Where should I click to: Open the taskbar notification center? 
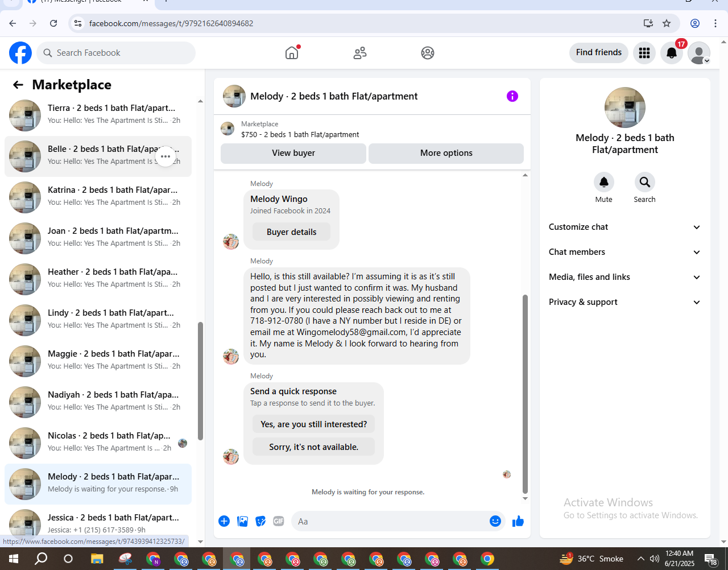click(x=711, y=559)
